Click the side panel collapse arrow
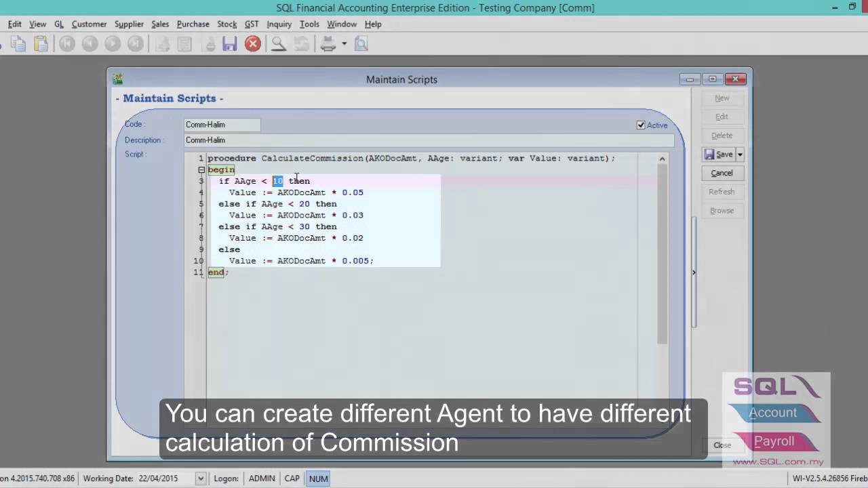The height and width of the screenshot is (488, 868). [693, 272]
